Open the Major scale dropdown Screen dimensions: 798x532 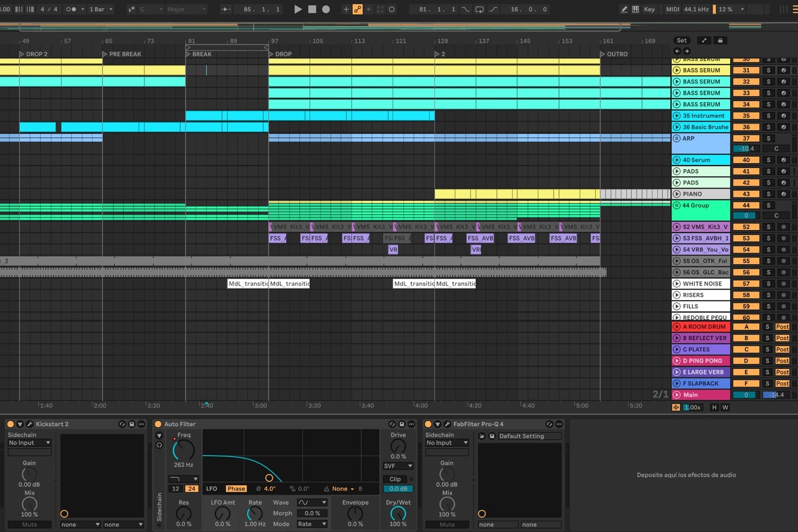coord(187,9)
